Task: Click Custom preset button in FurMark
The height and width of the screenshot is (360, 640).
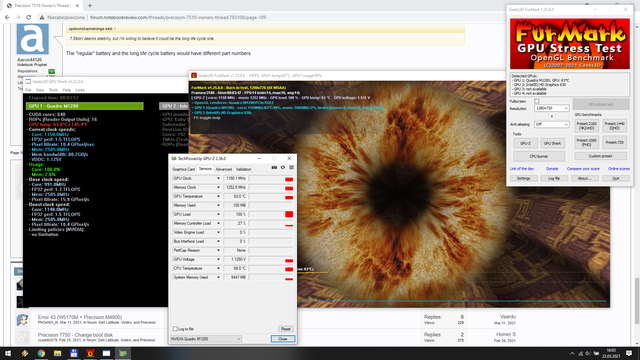Action: point(600,156)
